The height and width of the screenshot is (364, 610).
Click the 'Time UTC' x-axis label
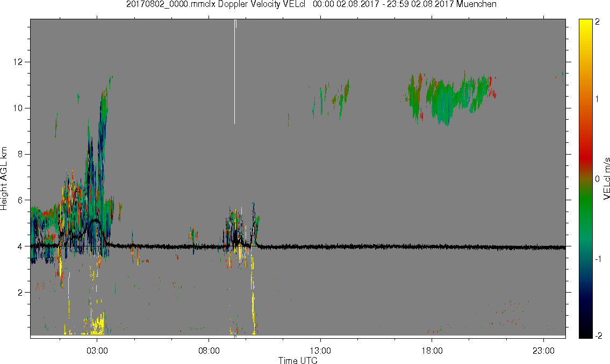(x=298, y=360)
